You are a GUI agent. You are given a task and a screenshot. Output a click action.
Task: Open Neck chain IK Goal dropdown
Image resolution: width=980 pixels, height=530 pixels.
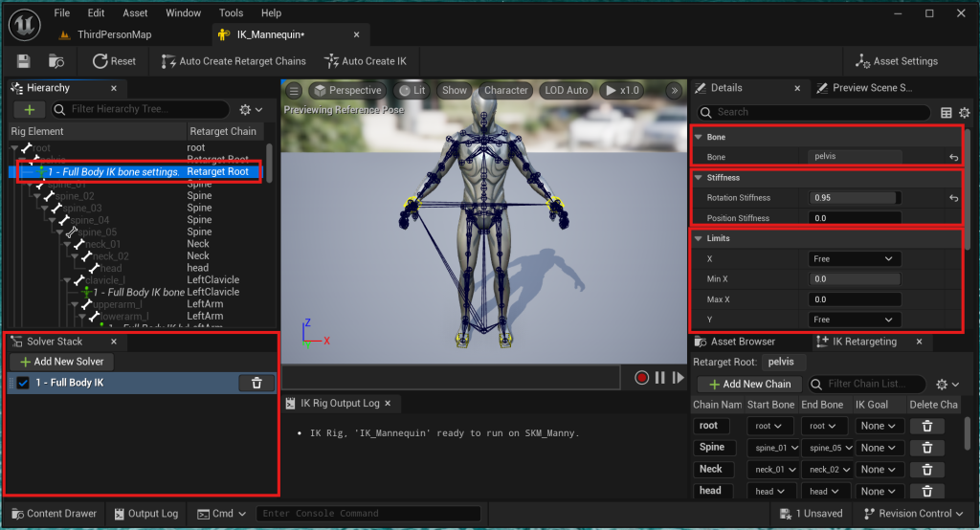pos(879,470)
